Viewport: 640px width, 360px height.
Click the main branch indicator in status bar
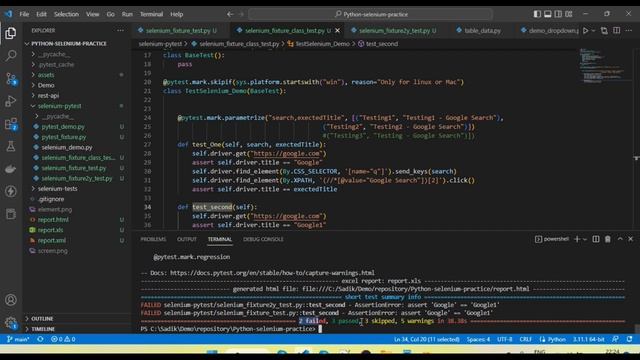click(x=18, y=339)
